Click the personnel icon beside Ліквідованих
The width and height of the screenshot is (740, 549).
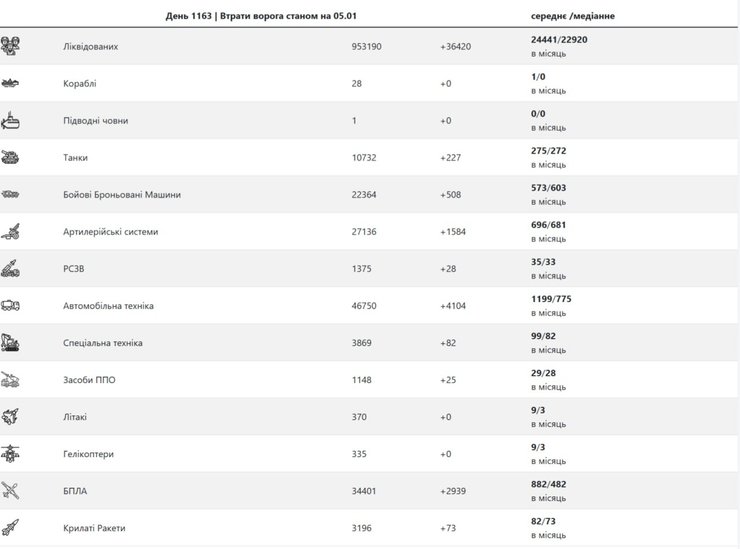pyautogui.click(x=11, y=46)
